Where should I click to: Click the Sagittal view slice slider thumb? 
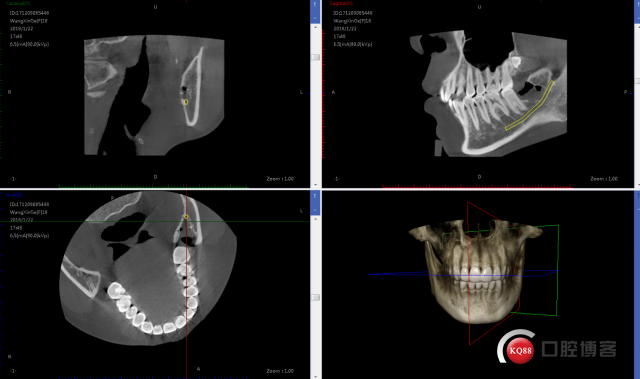[x=638, y=81]
